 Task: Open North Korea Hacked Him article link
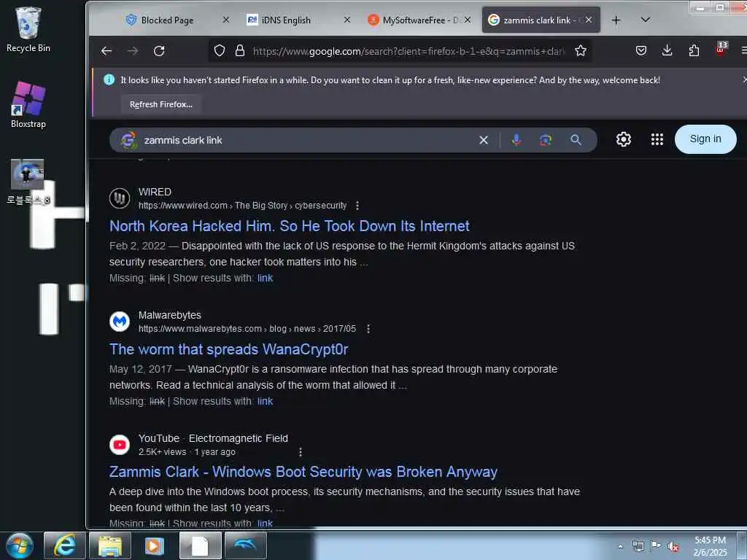click(x=289, y=226)
